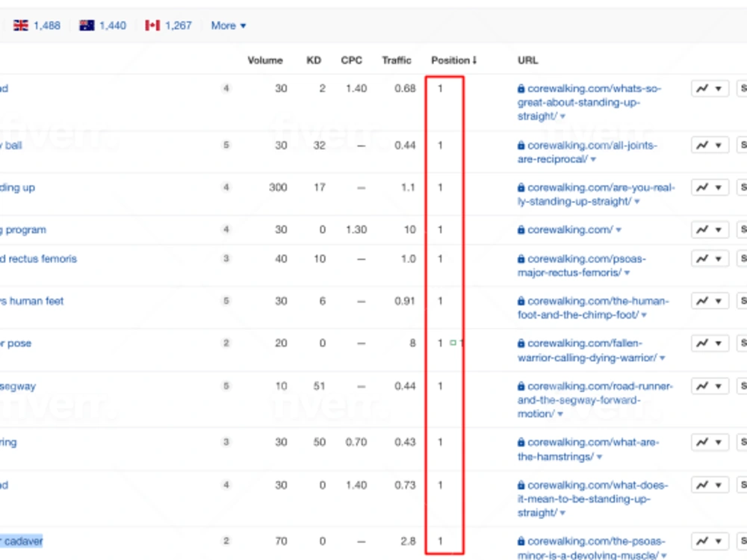Expand URL dropdown arrow for are-you-really-standing-up-straight
Viewport: 747px width, 560px height.
637,202
